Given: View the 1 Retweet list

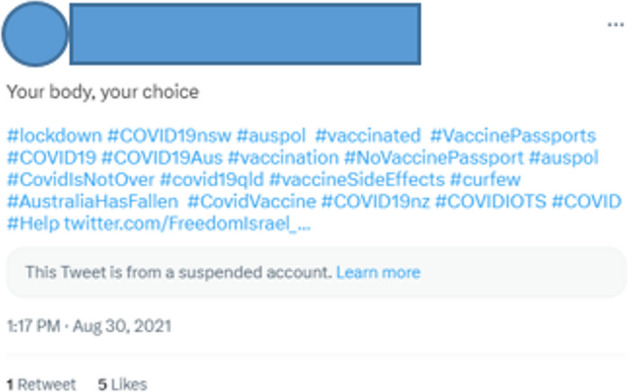Looking at the screenshot, I should click(x=41, y=384).
